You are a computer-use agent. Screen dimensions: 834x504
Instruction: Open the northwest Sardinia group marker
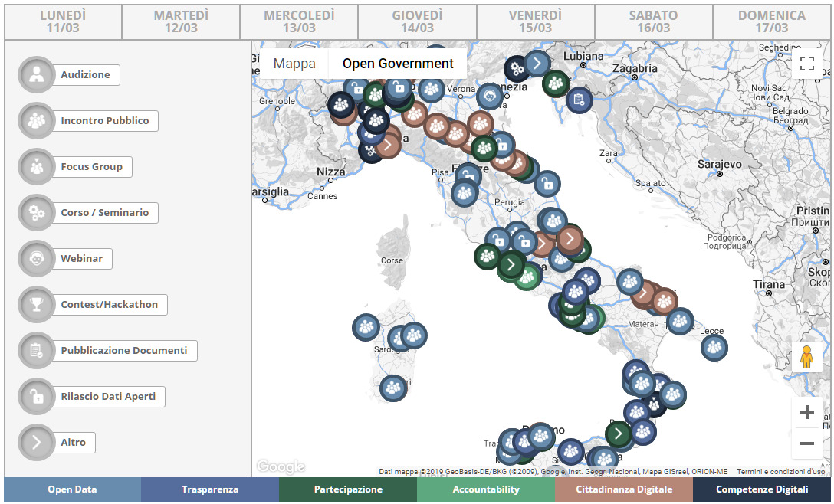366,327
